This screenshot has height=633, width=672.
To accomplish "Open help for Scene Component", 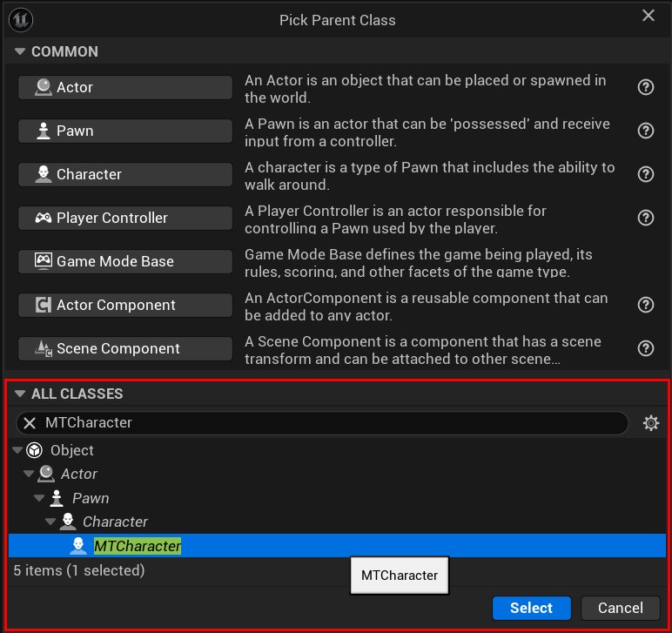I will (645, 348).
